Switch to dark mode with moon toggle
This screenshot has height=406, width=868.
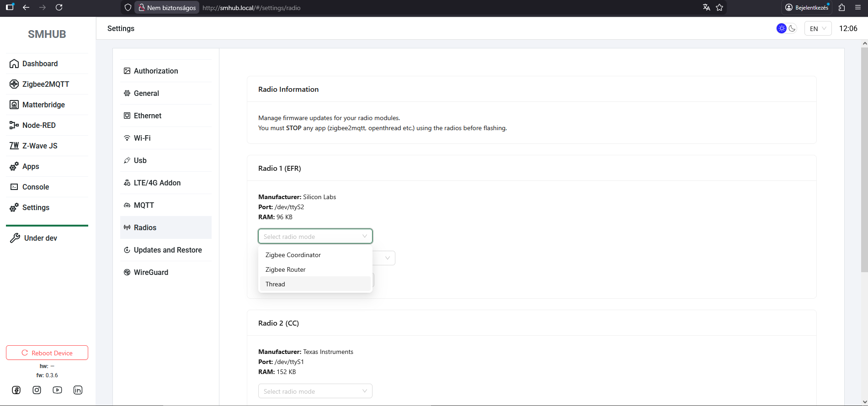tap(792, 28)
